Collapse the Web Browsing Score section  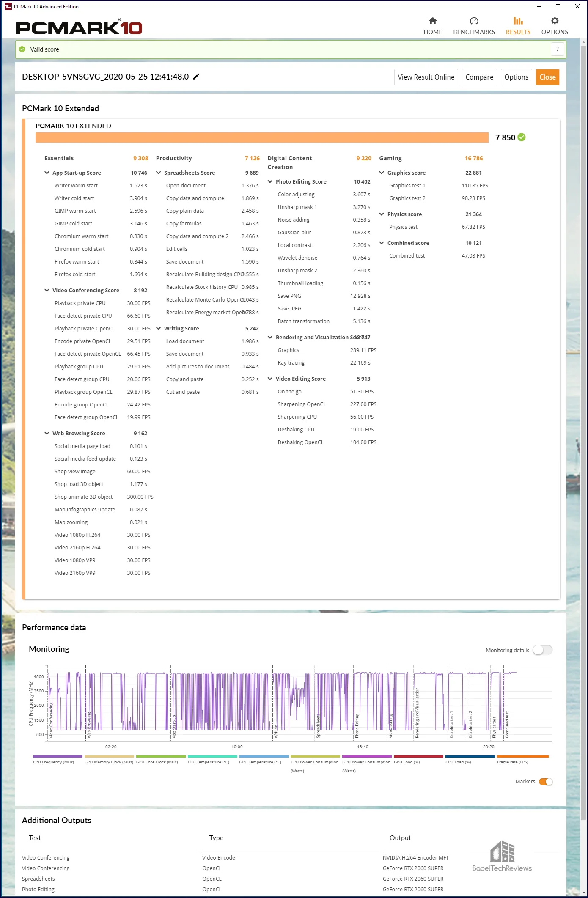tap(47, 433)
